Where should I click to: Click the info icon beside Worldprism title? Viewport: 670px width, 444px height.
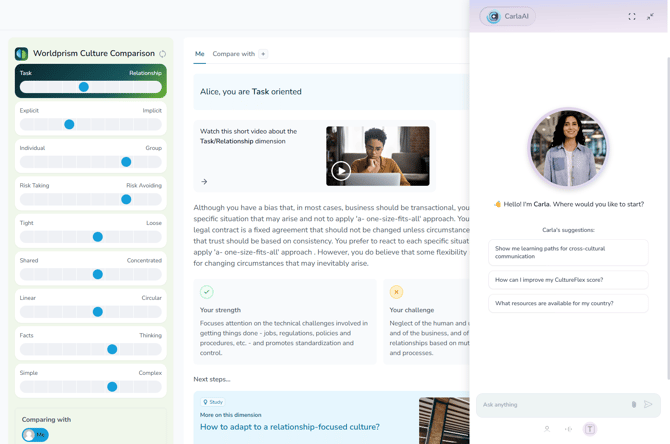[163, 54]
